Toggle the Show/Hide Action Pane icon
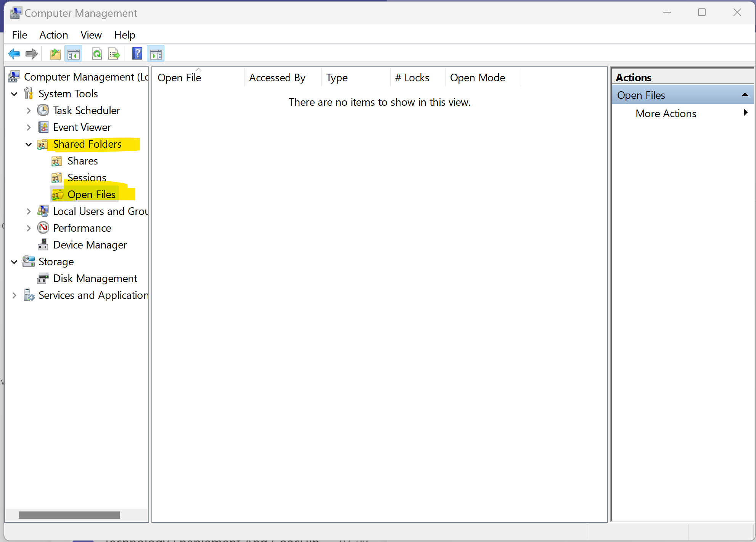Image resolution: width=756 pixels, height=542 pixels. (x=156, y=53)
